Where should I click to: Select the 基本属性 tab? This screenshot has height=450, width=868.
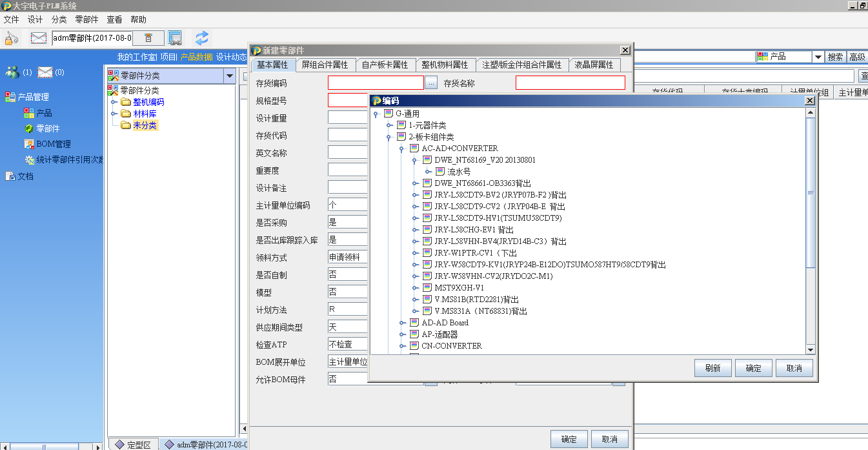click(x=272, y=65)
